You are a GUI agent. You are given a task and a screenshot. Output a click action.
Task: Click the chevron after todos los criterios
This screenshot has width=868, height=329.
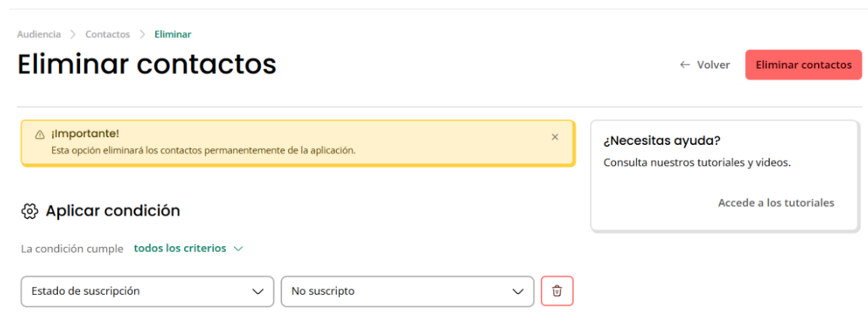tap(238, 248)
